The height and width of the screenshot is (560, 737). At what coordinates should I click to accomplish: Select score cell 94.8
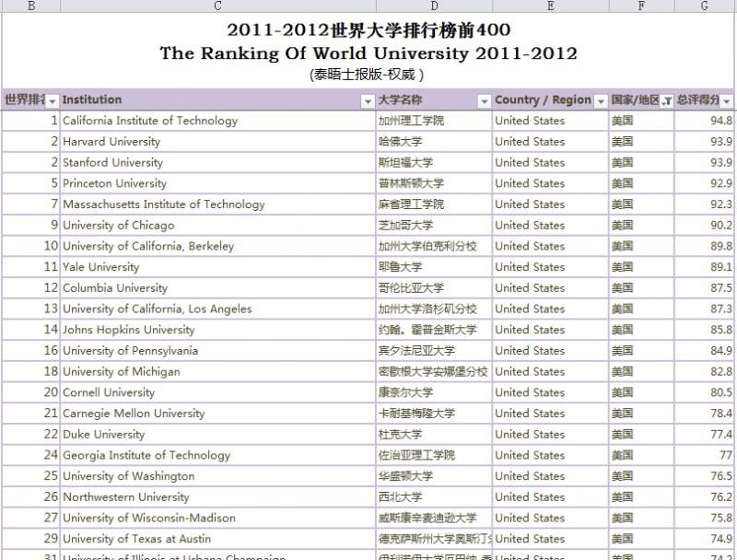705,121
